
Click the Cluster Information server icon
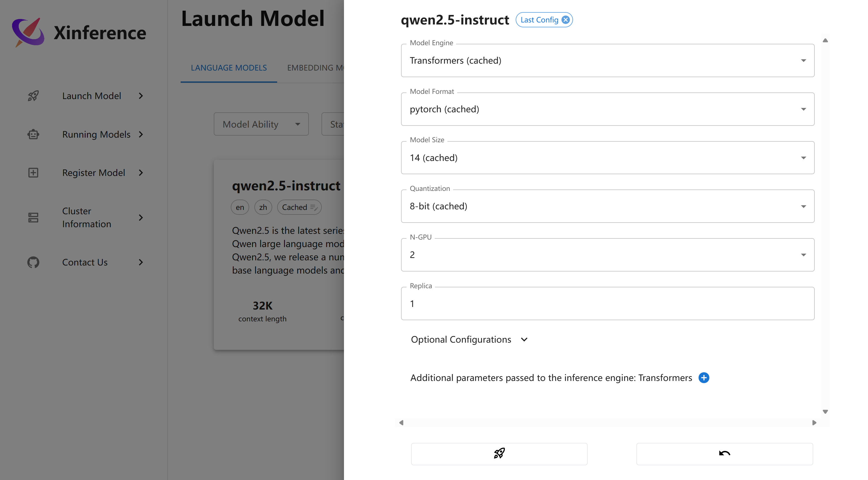click(x=33, y=218)
